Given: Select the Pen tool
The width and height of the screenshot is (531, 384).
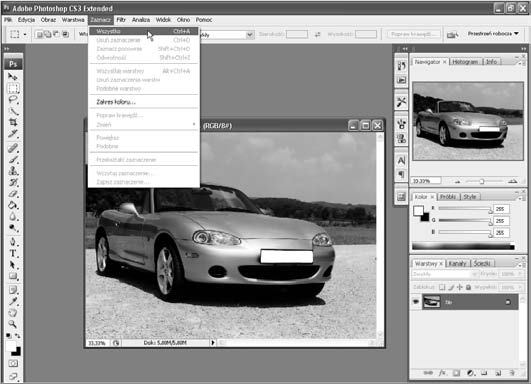Looking at the screenshot, I should point(13,242).
